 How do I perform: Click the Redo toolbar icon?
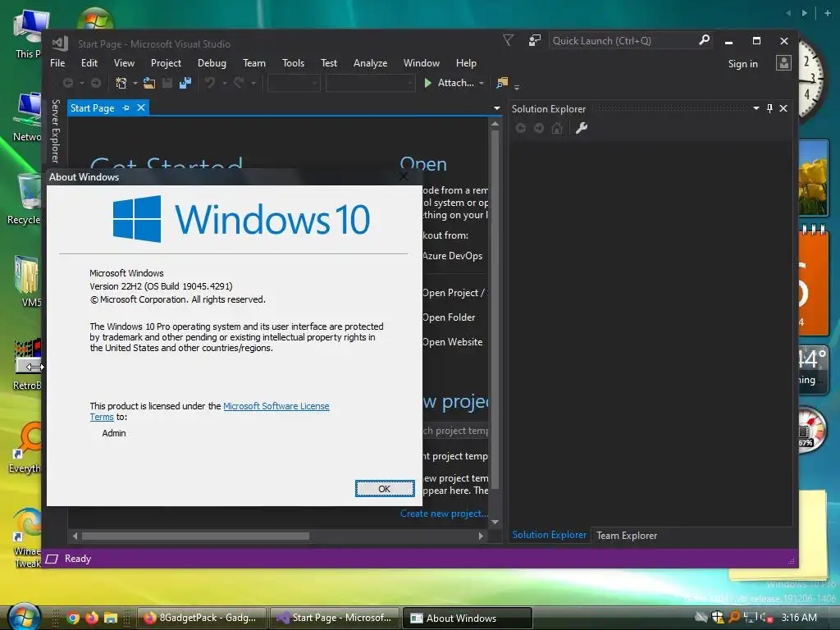(239, 83)
